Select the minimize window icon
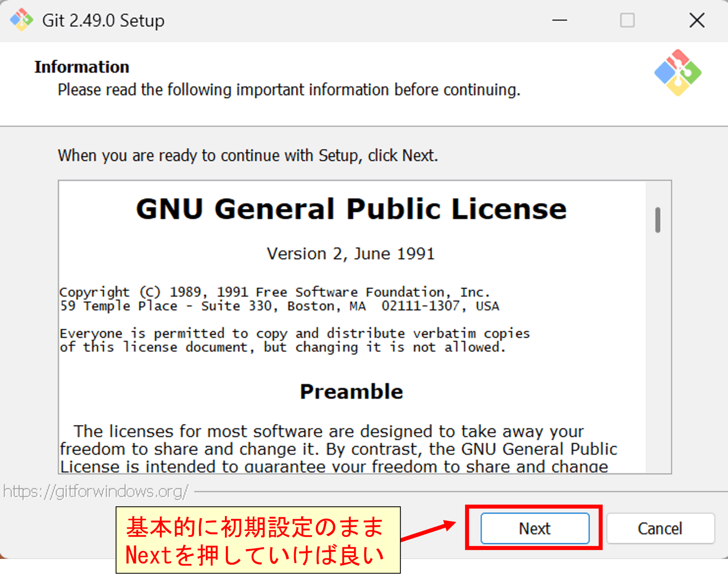The width and height of the screenshot is (728, 582). (559, 20)
